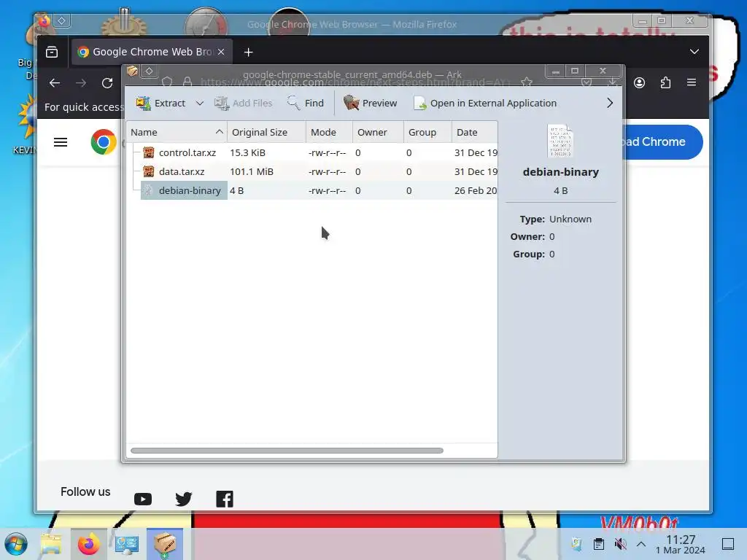
Task: Click Preview in the Ark toolbar
Action: pos(370,103)
